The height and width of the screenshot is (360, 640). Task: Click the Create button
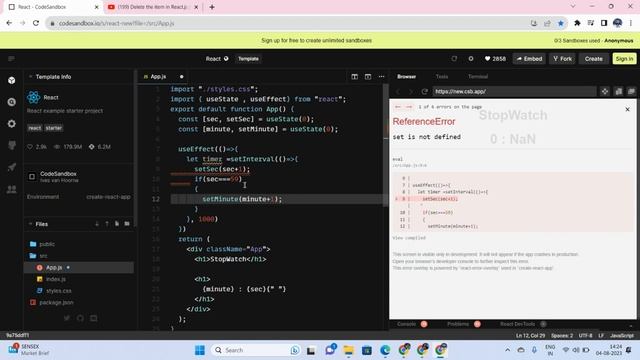pos(593,59)
